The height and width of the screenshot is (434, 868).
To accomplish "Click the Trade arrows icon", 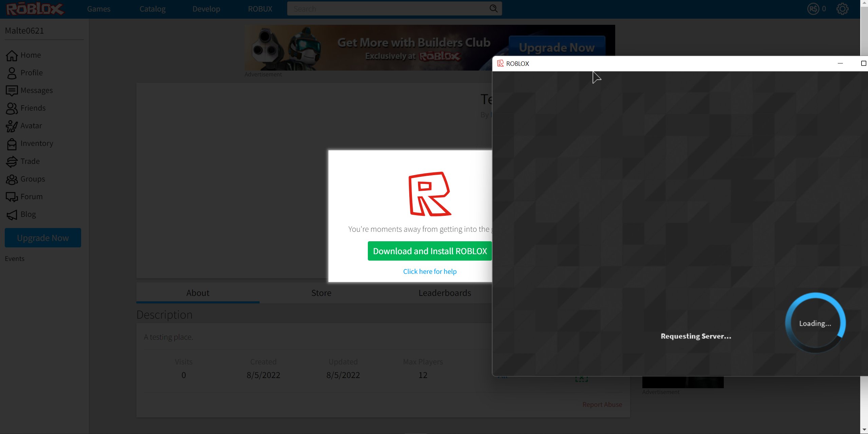I will 12,162.
